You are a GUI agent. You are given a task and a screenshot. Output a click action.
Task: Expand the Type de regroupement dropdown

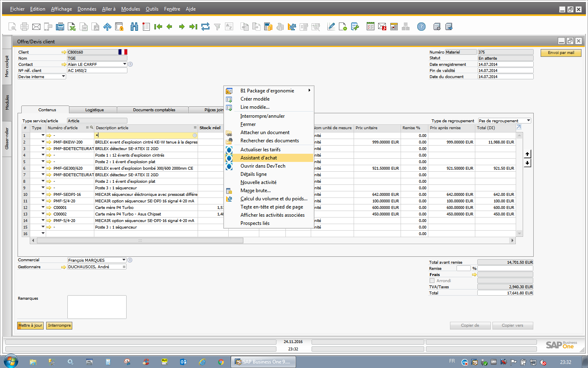point(528,121)
